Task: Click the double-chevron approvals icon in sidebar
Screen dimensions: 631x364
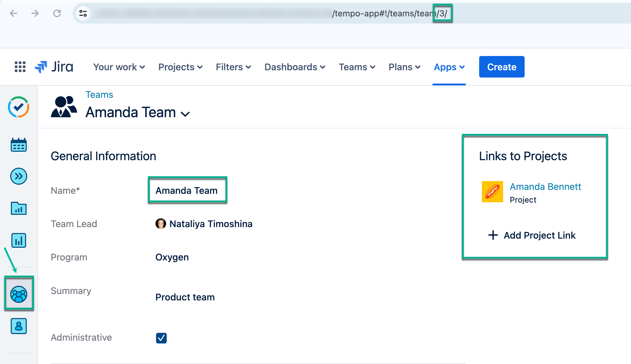Action: tap(18, 176)
